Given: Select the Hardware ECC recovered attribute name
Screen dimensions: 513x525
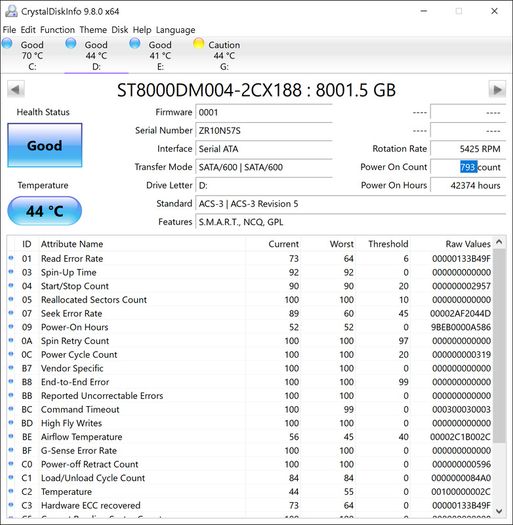Looking at the screenshot, I should click(91, 505).
